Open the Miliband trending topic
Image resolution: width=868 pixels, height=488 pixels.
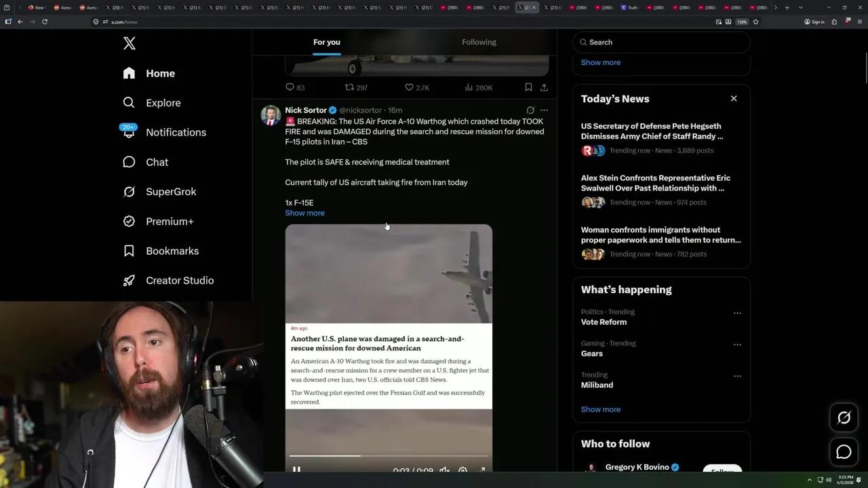coord(597,385)
